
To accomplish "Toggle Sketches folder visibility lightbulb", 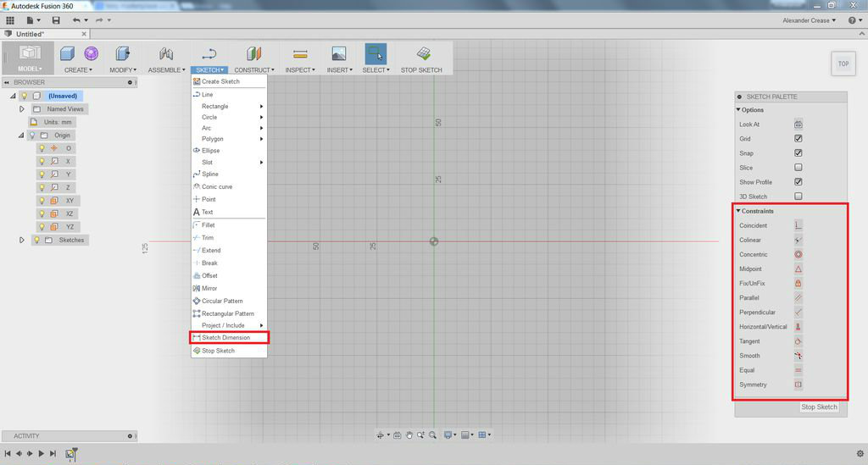I will (36, 240).
